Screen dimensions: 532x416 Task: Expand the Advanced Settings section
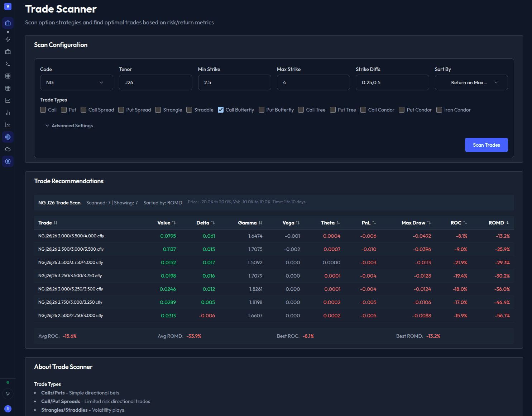pyautogui.click(x=69, y=126)
